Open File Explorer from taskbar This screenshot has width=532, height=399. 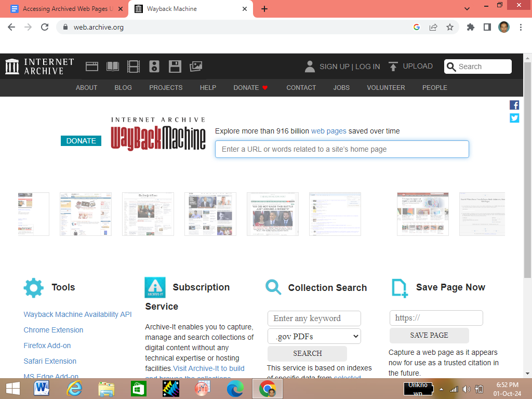tap(106, 389)
